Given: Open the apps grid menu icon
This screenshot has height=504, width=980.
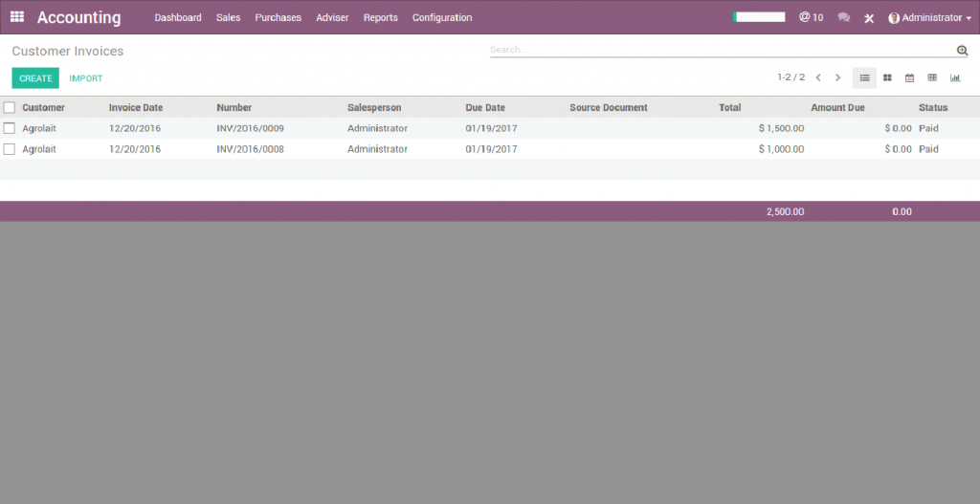Looking at the screenshot, I should coord(17,17).
